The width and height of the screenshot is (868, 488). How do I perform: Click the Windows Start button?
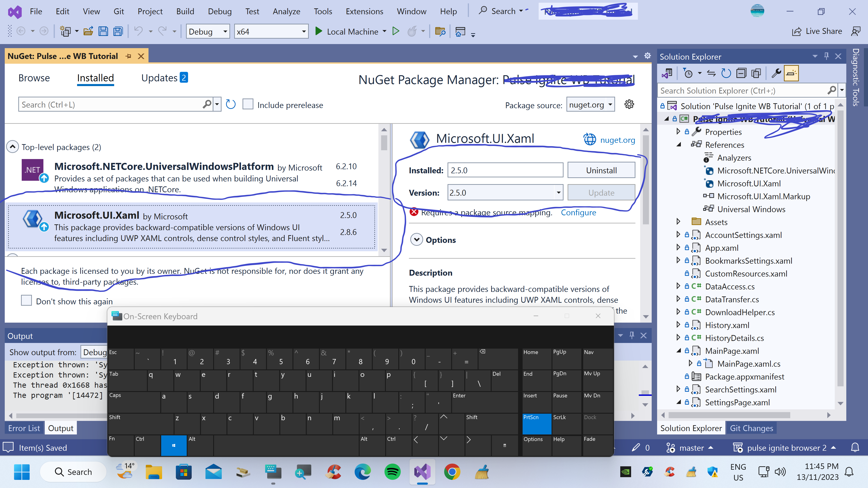tap(22, 472)
